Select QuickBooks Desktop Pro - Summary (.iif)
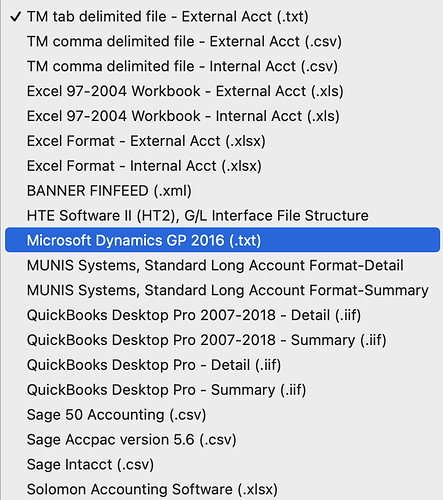443x500 pixels. (222, 390)
